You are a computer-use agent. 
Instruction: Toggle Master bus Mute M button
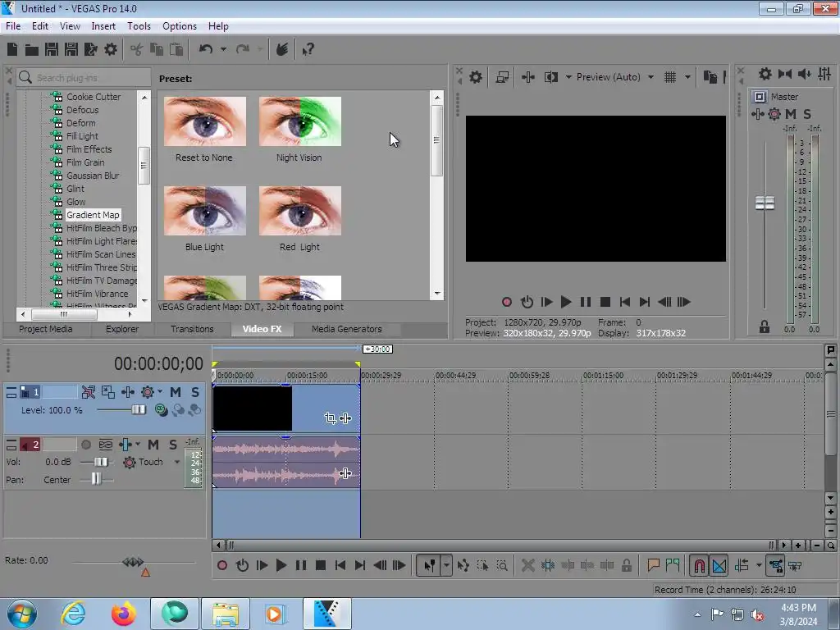point(791,114)
